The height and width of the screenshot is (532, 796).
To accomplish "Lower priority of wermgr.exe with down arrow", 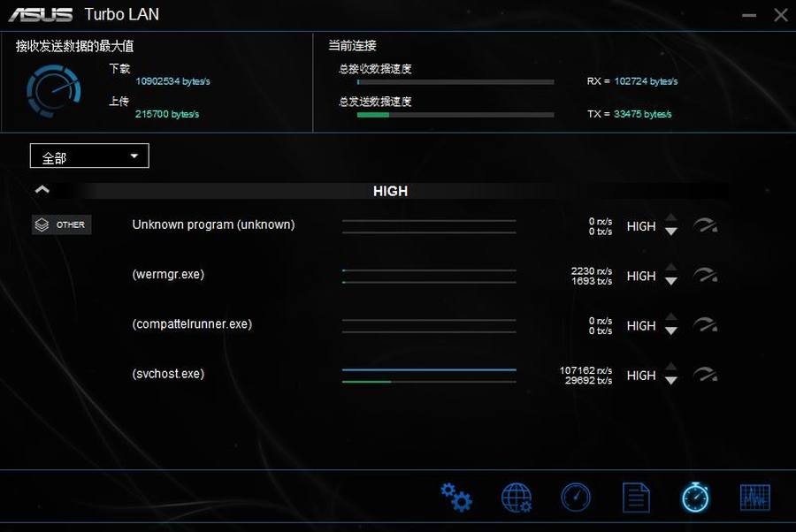I will pyautogui.click(x=671, y=282).
